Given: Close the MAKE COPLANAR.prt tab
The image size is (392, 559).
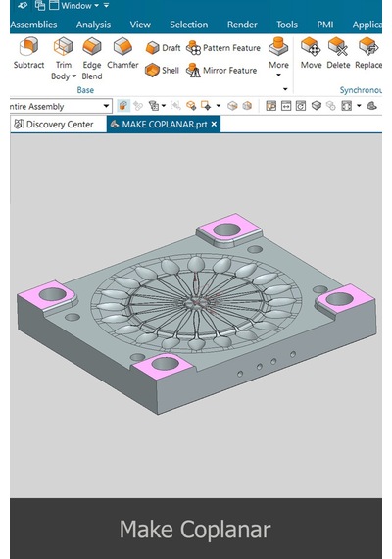Looking at the screenshot, I should point(214,125).
